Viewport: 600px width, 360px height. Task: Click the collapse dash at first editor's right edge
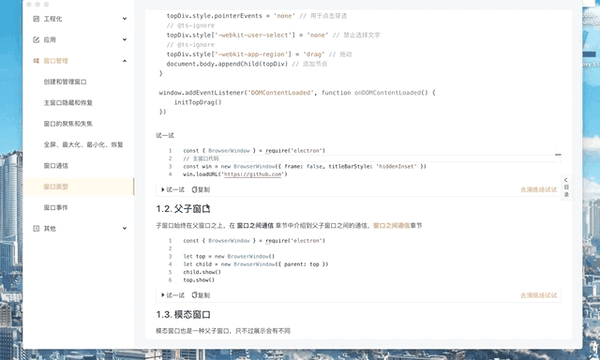tap(558, 155)
